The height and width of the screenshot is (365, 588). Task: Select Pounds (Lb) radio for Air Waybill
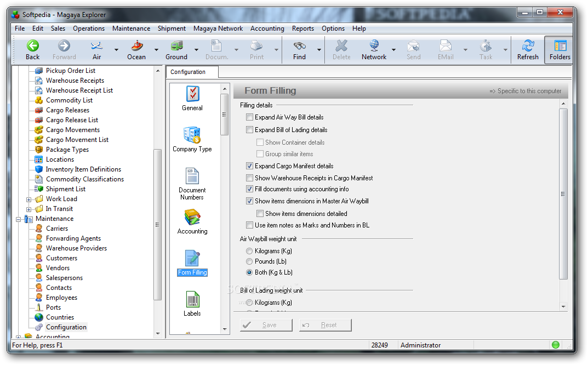tap(249, 261)
